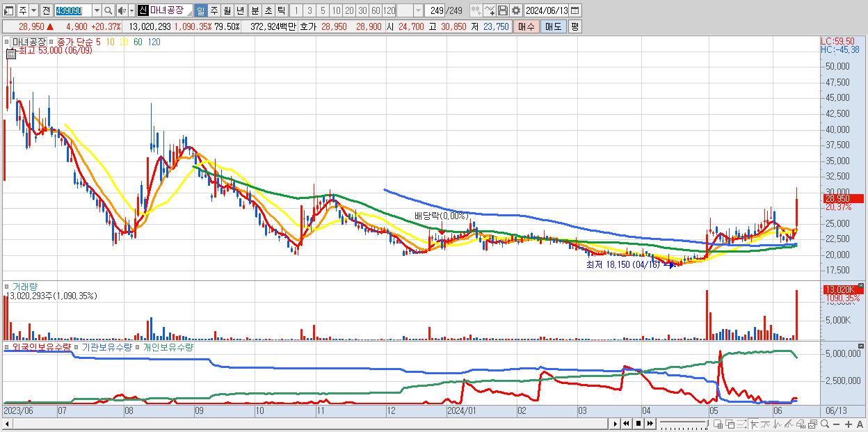
Task: Click the 매수 buy button
Action: coord(527,26)
